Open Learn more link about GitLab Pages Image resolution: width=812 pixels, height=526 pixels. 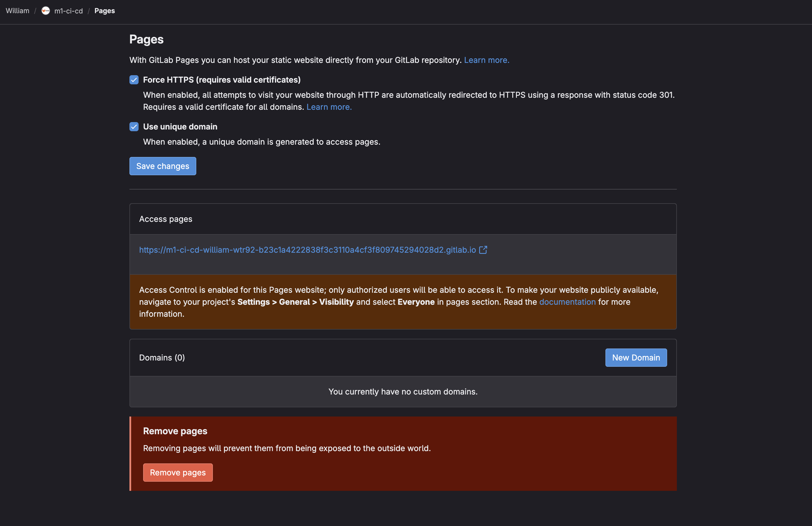click(486, 60)
